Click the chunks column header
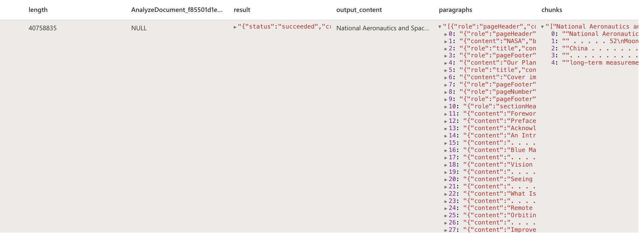644x237 pixels. coord(552,10)
